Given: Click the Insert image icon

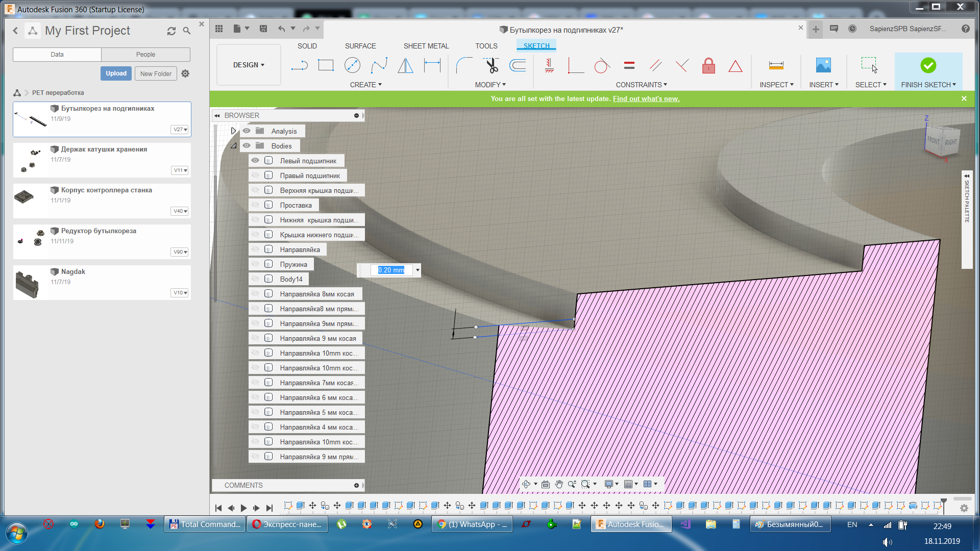Looking at the screenshot, I should [x=823, y=65].
